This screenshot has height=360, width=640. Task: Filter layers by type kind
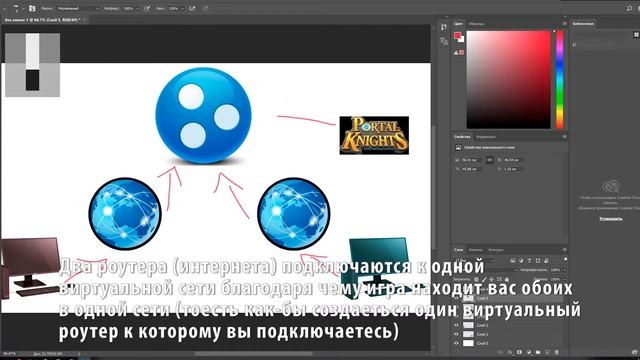pyautogui.click(x=529, y=260)
